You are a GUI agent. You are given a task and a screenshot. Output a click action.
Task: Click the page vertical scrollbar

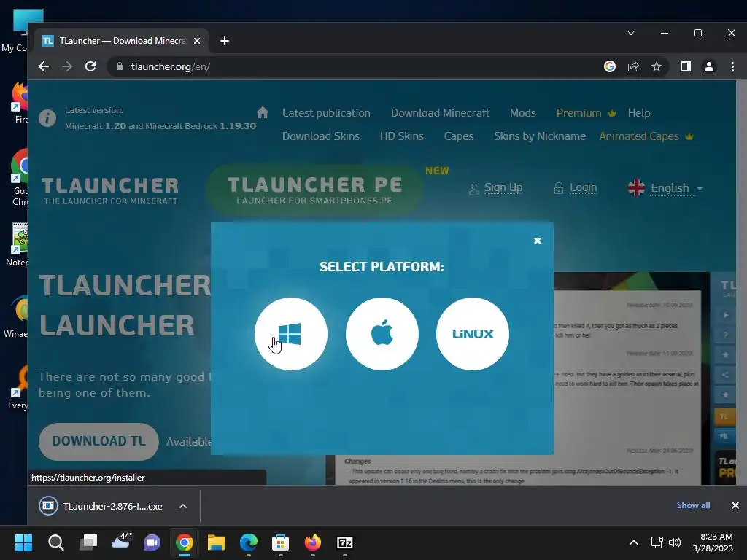click(x=741, y=282)
